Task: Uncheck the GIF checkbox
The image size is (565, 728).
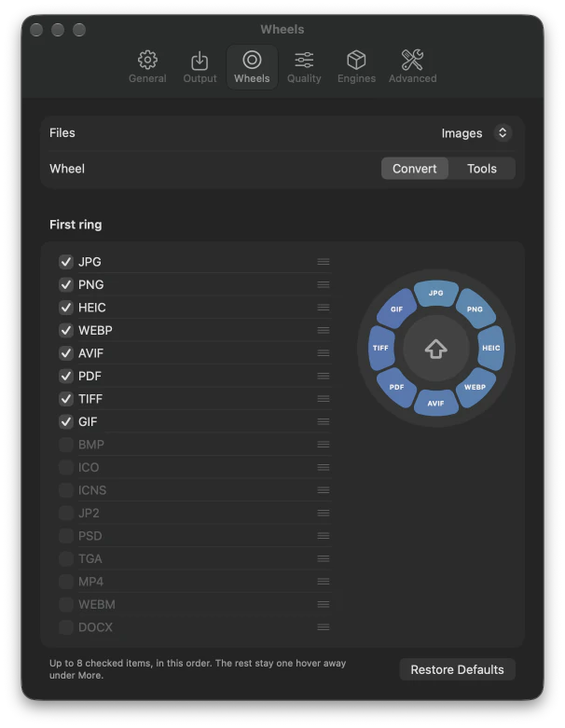Action: [66, 421]
